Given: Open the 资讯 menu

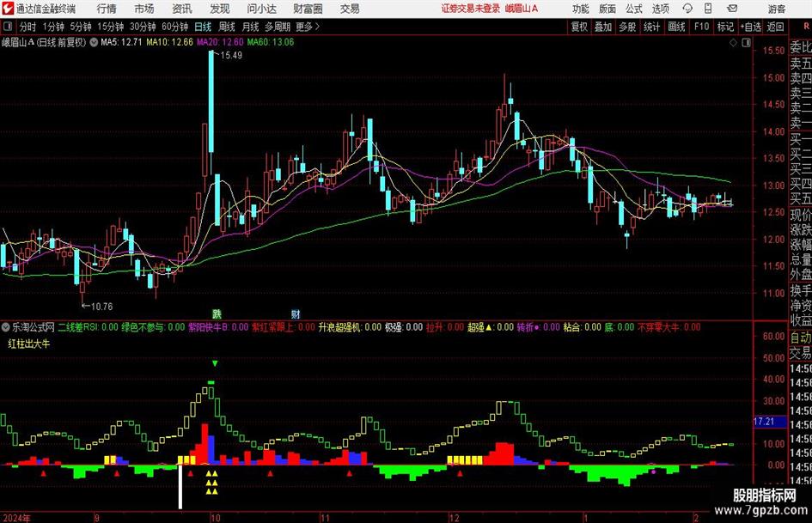Looking at the screenshot, I should (x=182, y=9).
